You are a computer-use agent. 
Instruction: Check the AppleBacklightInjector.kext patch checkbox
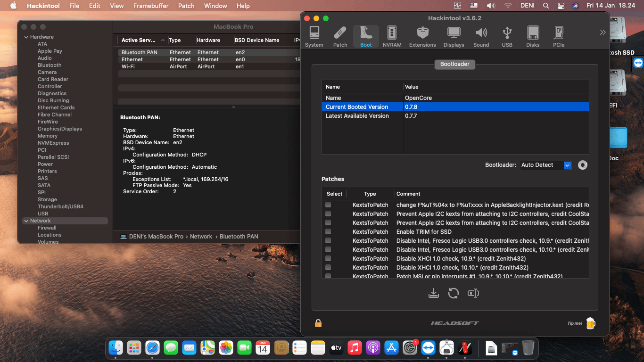(328, 205)
